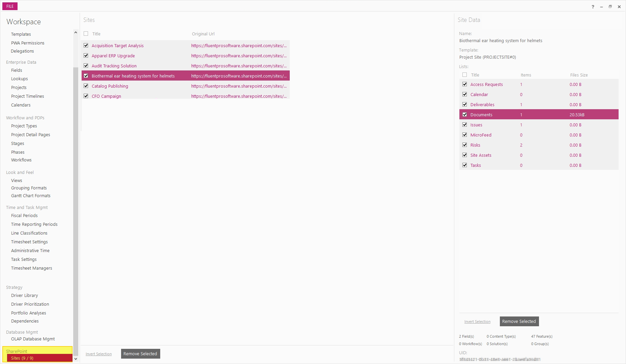
Task: Open Gantt Chart Formats item
Action: pyautogui.click(x=31, y=195)
